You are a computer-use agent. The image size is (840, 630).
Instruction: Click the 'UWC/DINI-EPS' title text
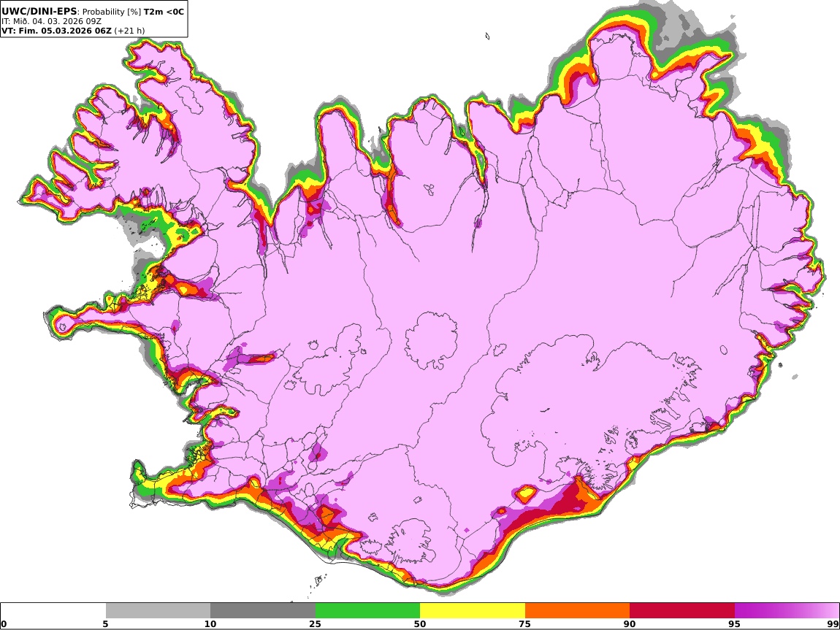[x=39, y=12]
